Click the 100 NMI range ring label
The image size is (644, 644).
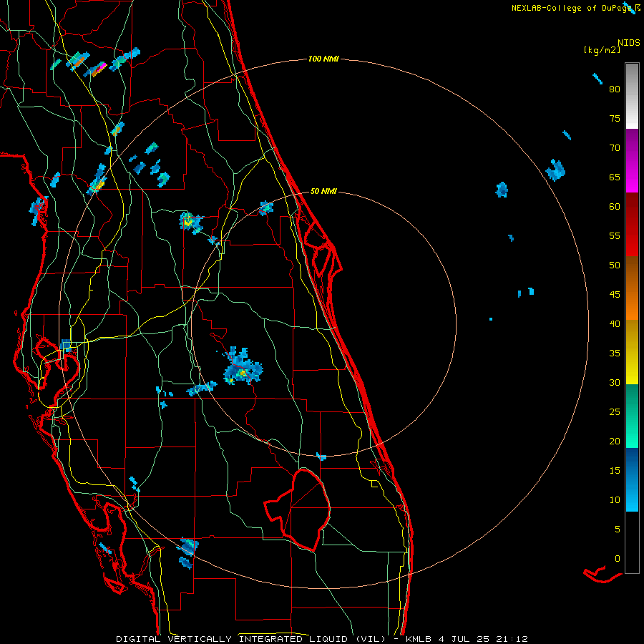point(323,59)
